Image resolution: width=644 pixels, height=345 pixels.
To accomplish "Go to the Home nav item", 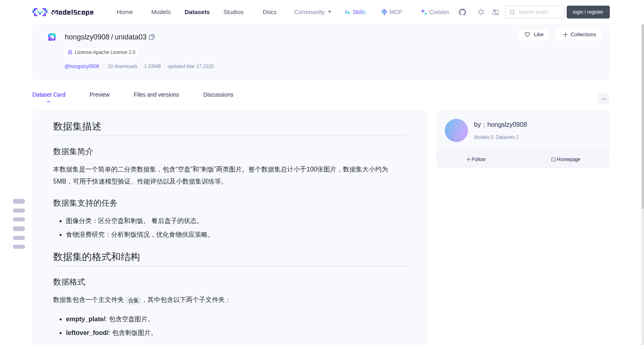I will point(125,12).
